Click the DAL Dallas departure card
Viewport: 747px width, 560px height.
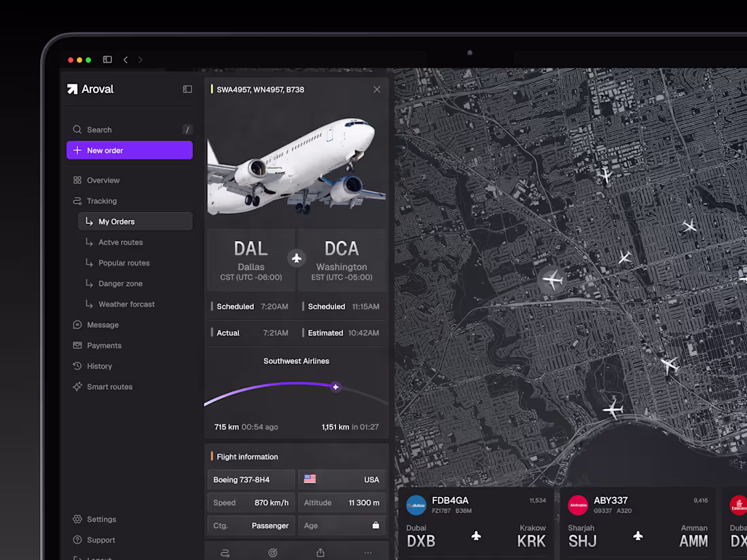click(251, 260)
